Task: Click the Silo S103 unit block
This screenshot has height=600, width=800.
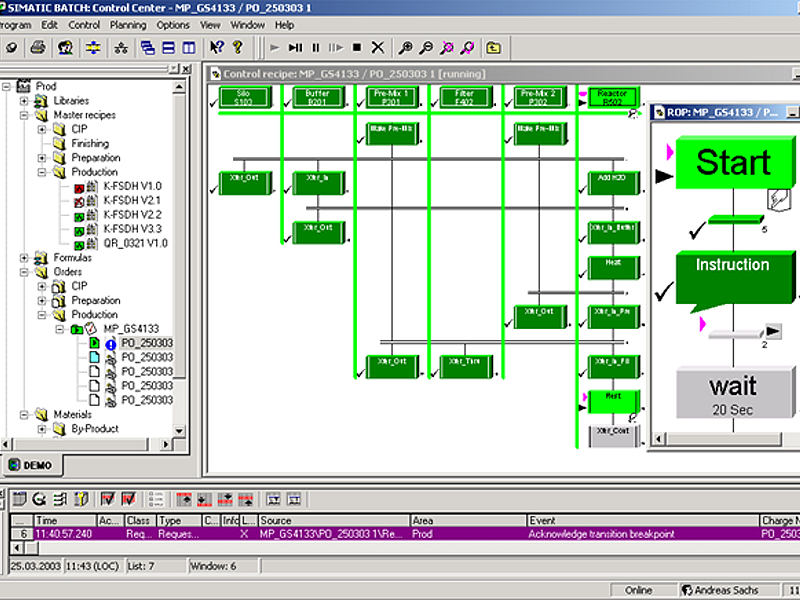Action: (x=244, y=97)
